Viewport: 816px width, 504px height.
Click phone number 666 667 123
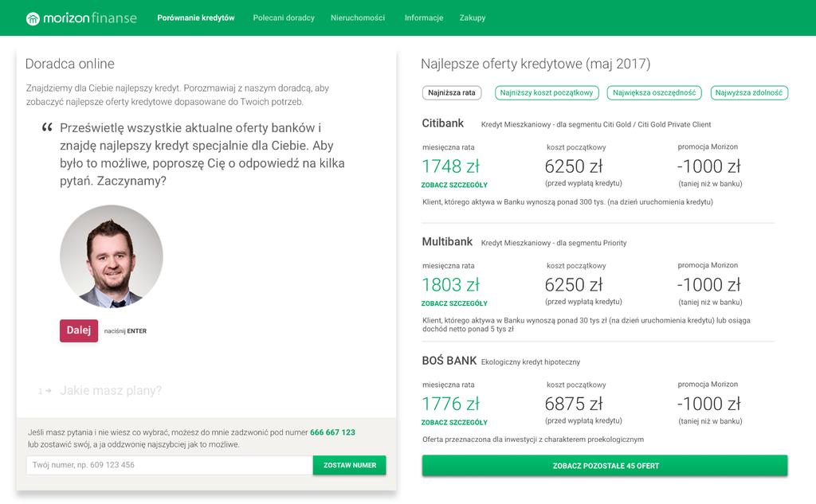(332, 432)
